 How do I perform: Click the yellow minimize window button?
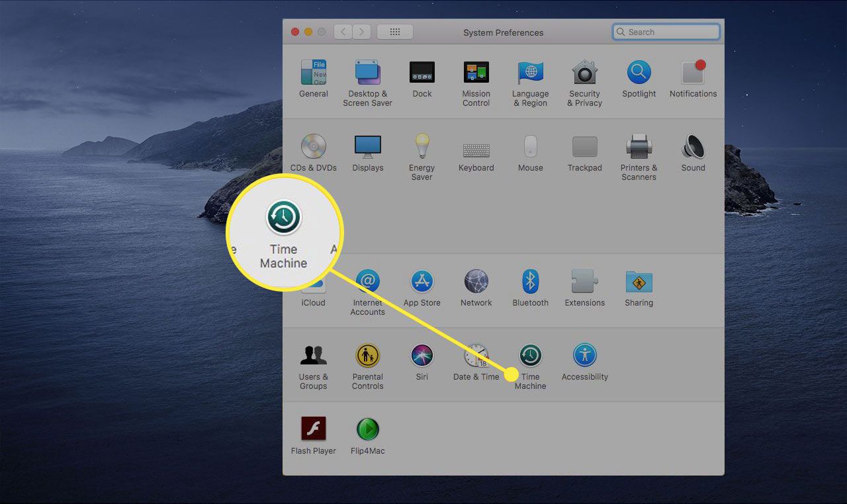point(309,32)
